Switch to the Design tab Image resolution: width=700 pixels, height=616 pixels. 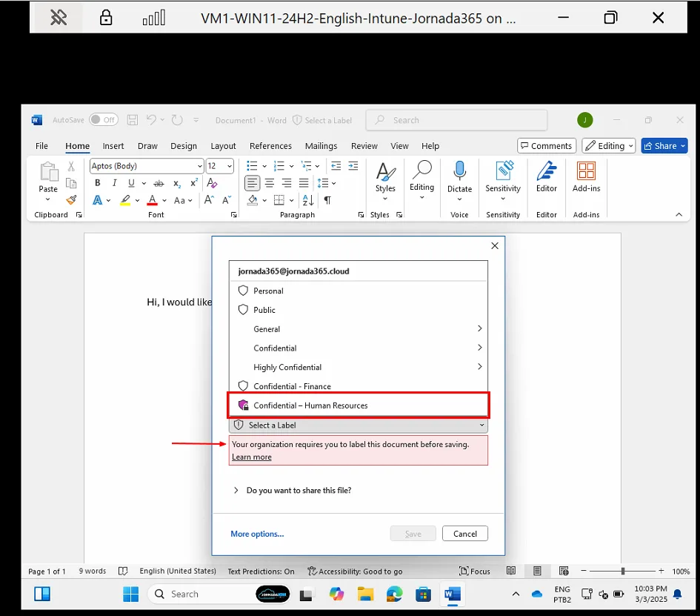pos(184,146)
